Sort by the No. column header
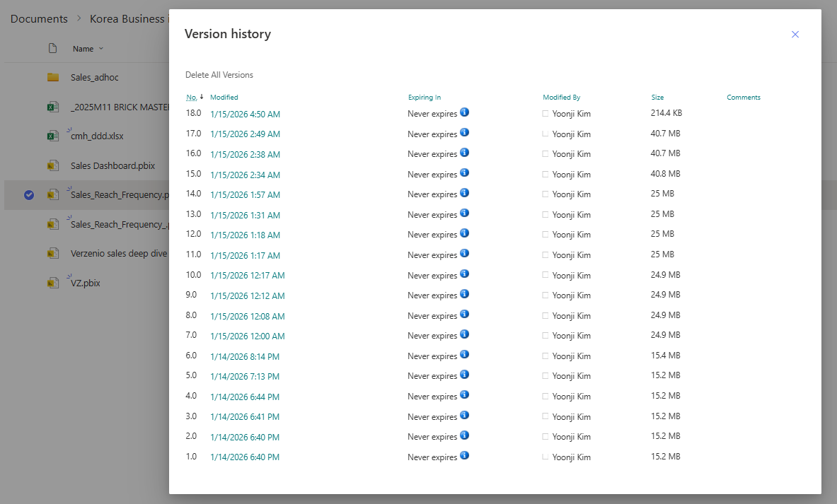The width and height of the screenshot is (837, 504). pos(192,97)
